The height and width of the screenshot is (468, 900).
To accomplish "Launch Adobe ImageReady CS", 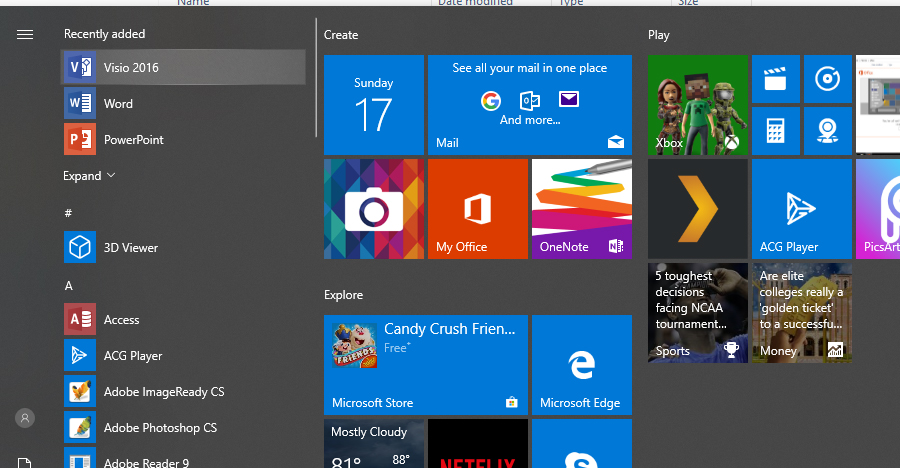I will pyautogui.click(x=183, y=392).
